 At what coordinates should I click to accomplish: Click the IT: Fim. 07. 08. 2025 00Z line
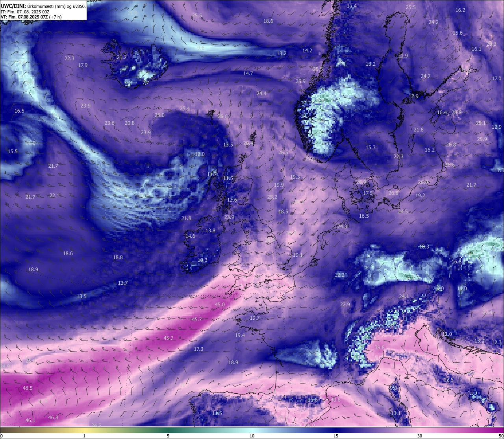(x=25, y=12)
